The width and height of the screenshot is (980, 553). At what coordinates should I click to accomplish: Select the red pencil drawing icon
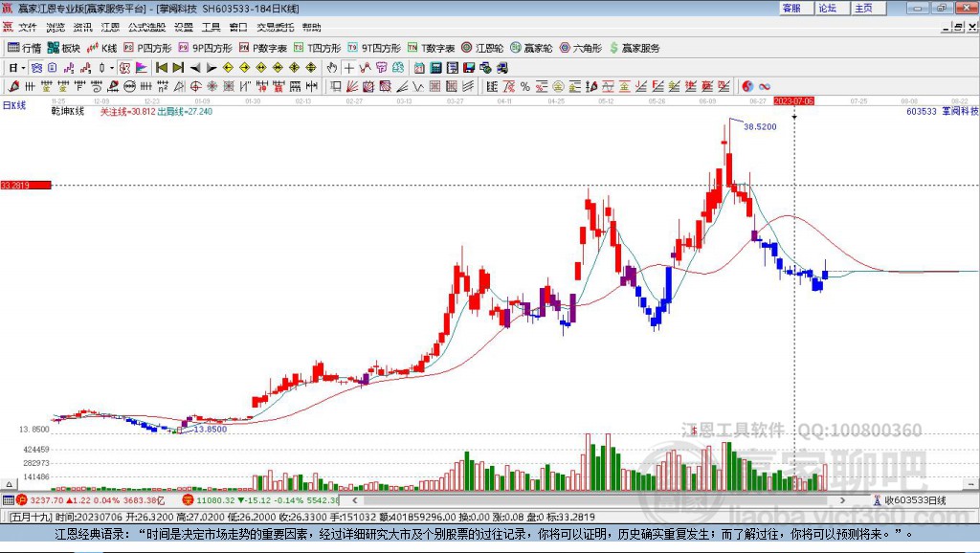[x=13, y=86]
